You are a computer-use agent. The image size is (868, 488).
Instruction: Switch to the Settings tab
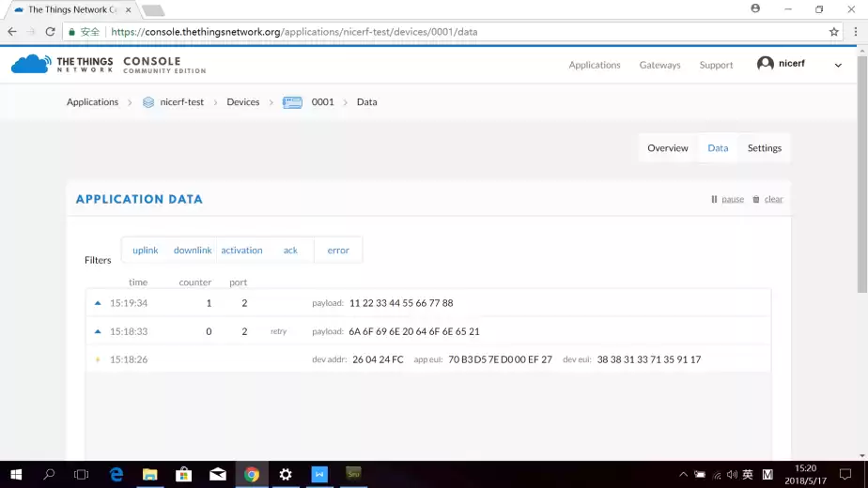point(764,148)
